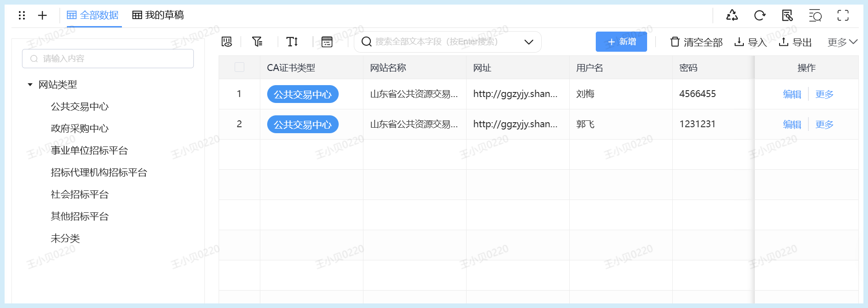Image resolution: width=868 pixels, height=308 pixels.
Task: Click the 郭飞 username cell
Action: click(621, 124)
